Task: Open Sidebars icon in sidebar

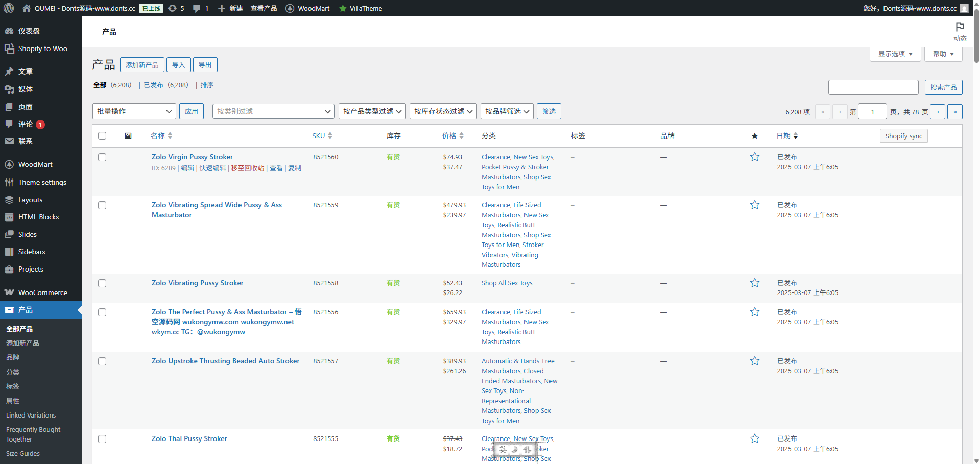Action: point(9,252)
